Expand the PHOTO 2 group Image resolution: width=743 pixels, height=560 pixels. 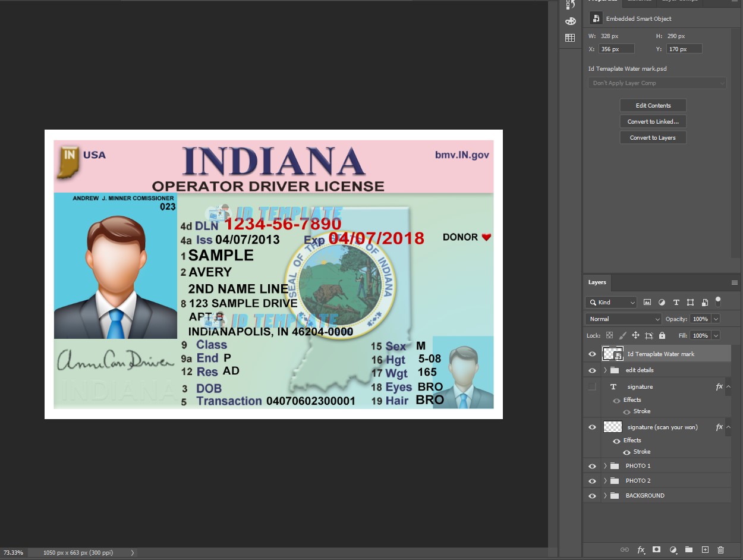[605, 481]
